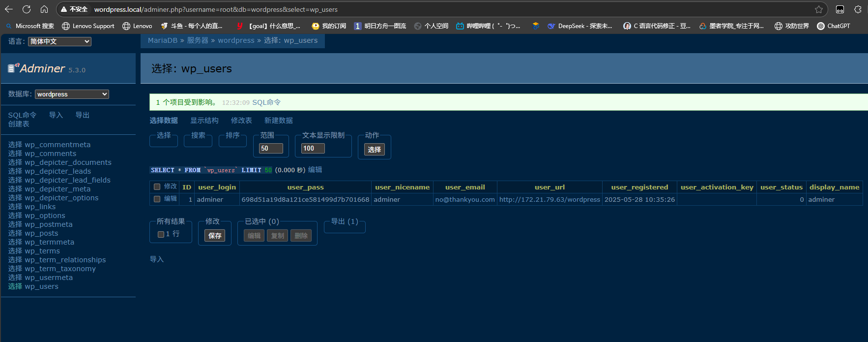Click 创建表 link
This screenshot has height=342, width=868.
[x=19, y=124]
